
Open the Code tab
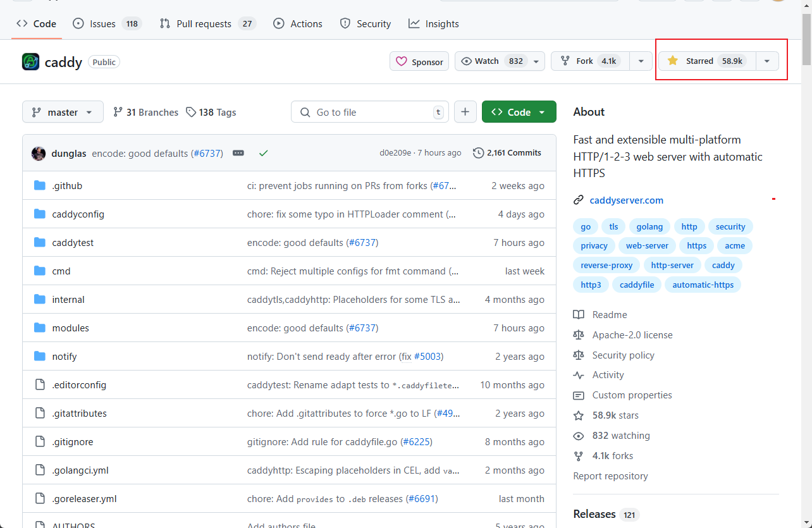tap(36, 23)
